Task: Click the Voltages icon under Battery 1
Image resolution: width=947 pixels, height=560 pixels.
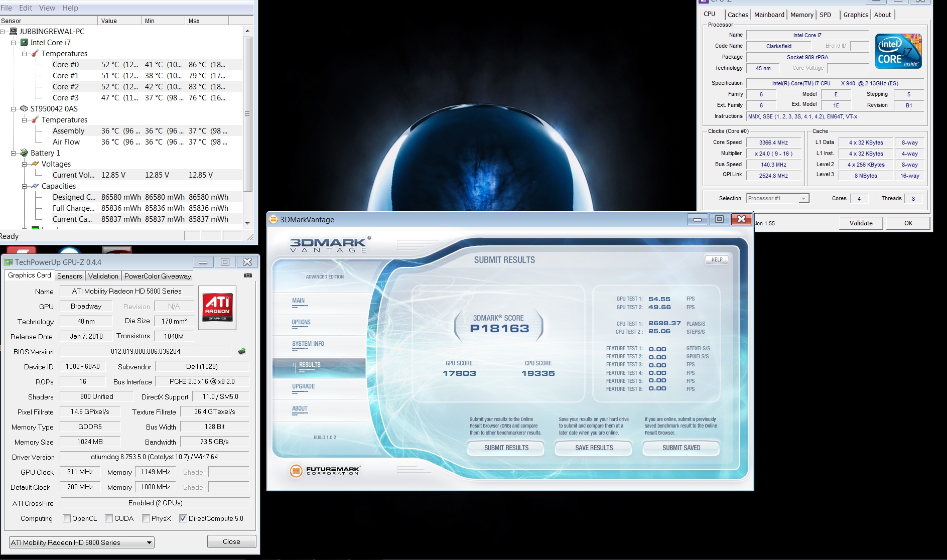Action: (35, 164)
